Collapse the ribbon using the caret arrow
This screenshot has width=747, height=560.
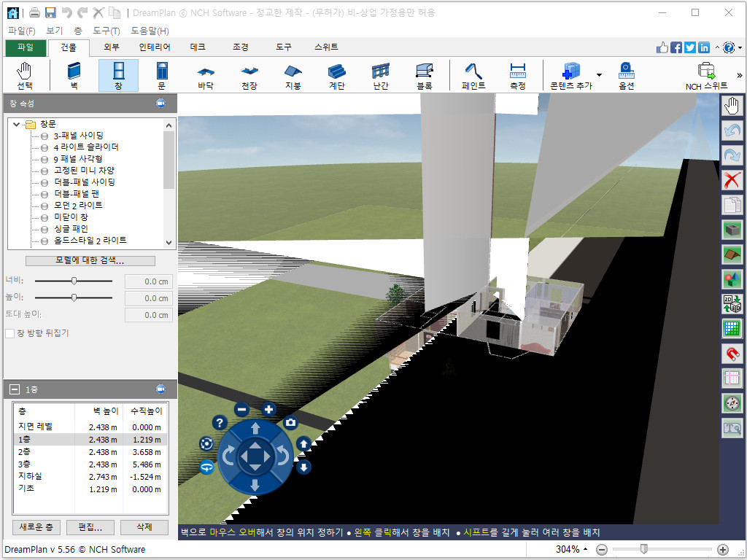718,47
